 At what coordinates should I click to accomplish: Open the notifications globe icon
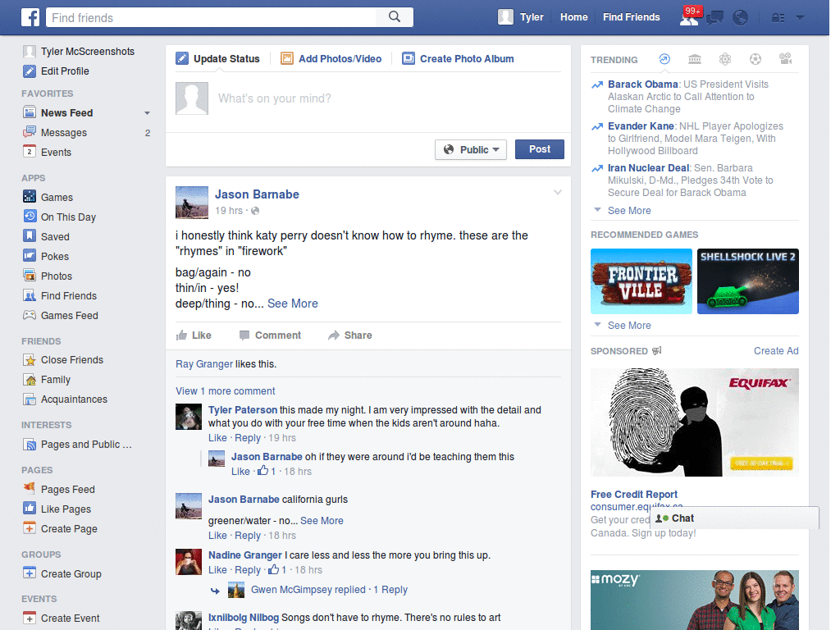741,18
